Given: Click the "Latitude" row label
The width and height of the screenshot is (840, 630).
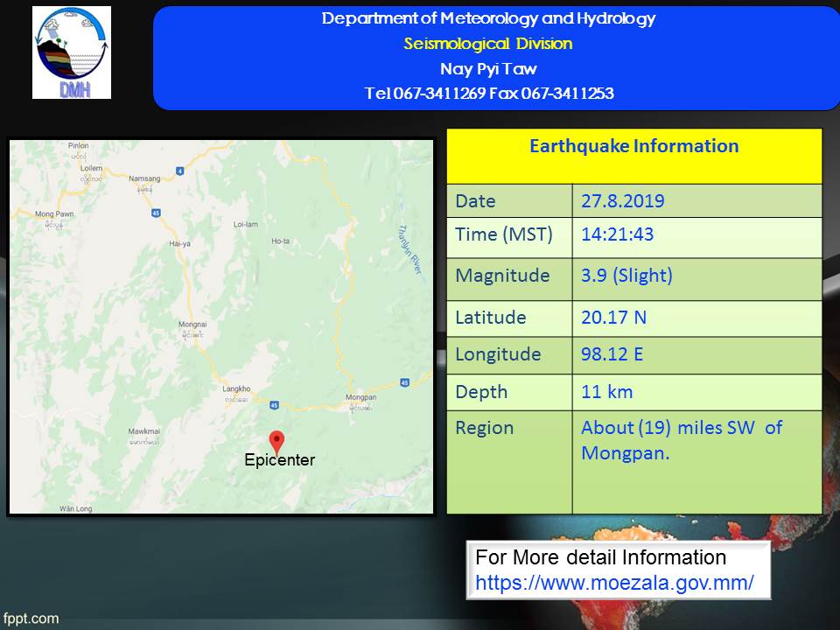Looking at the screenshot, I should tap(491, 318).
